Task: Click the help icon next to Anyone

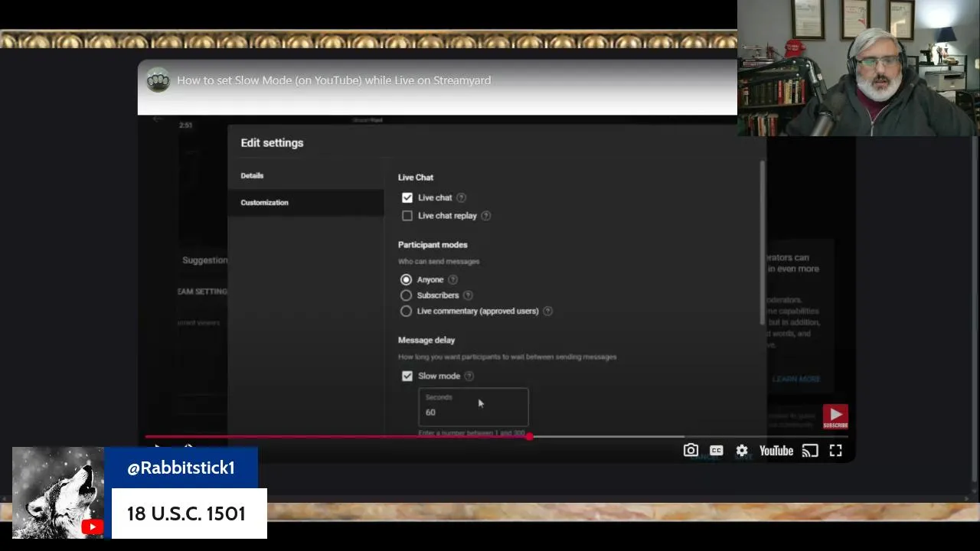Action: [x=452, y=279]
